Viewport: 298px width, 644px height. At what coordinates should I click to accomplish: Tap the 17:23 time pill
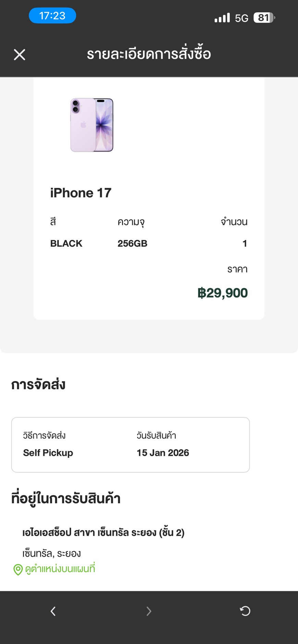[x=52, y=16]
